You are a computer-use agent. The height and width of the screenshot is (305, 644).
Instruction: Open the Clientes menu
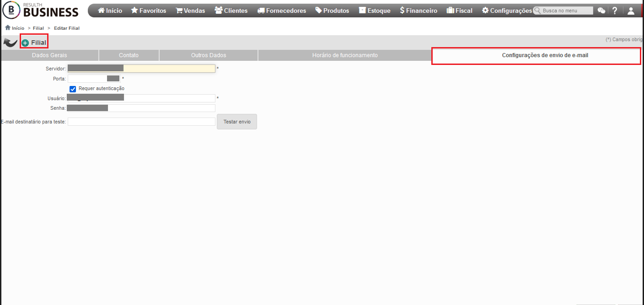pyautogui.click(x=231, y=11)
